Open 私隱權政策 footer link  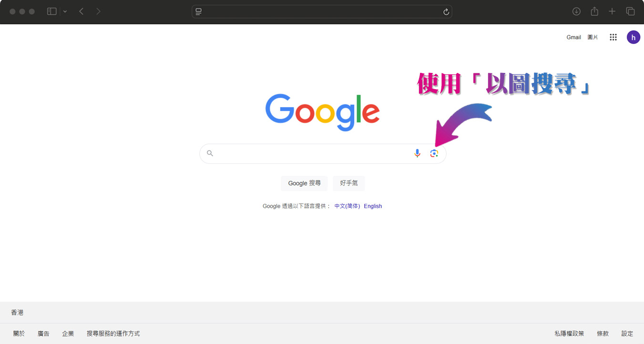(569, 334)
